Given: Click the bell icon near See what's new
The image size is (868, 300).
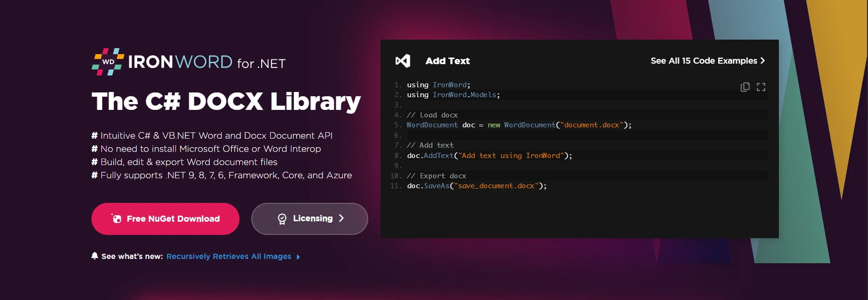Looking at the screenshot, I should tap(95, 256).
